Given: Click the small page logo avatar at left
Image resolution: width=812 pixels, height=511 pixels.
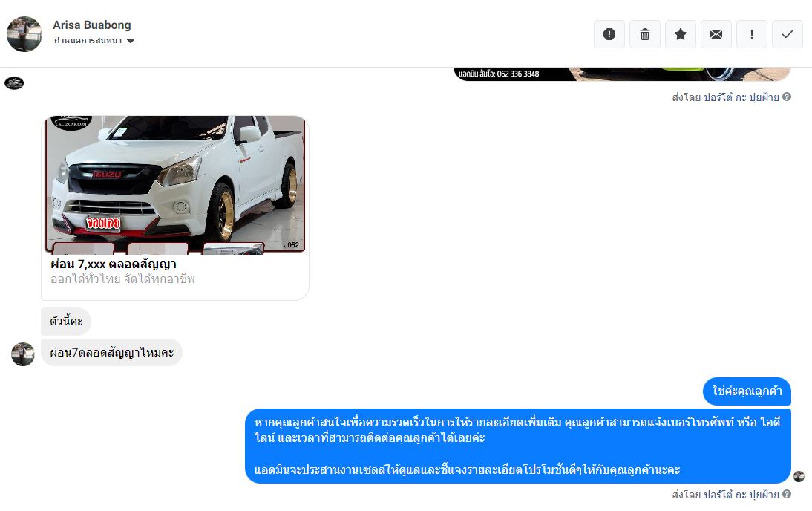Looking at the screenshot, I should [x=14, y=83].
